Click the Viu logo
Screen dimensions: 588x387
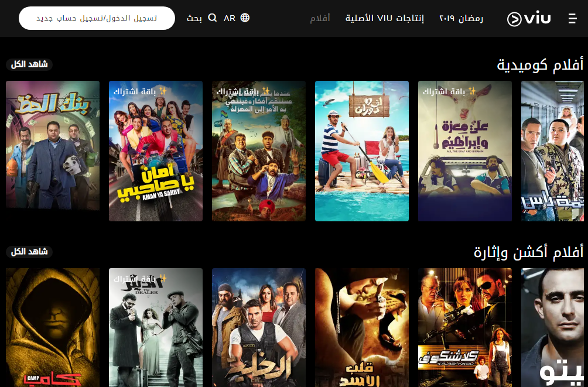529,18
